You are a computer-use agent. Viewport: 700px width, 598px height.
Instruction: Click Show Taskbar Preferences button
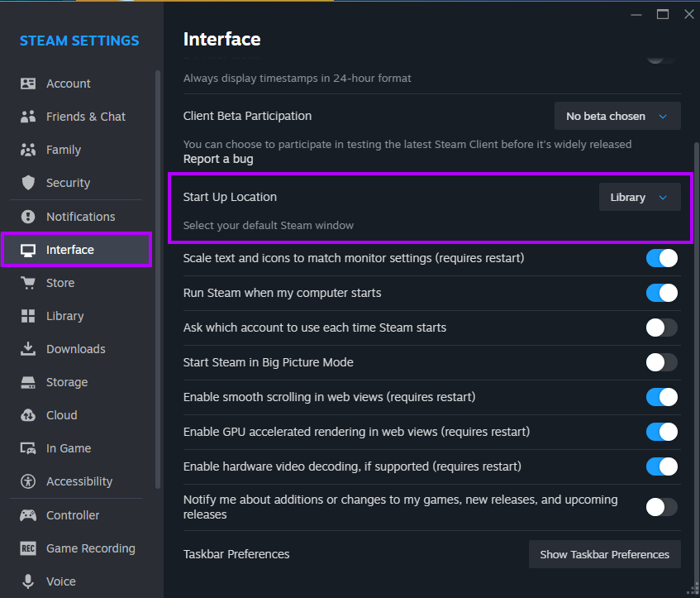tap(604, 555)
